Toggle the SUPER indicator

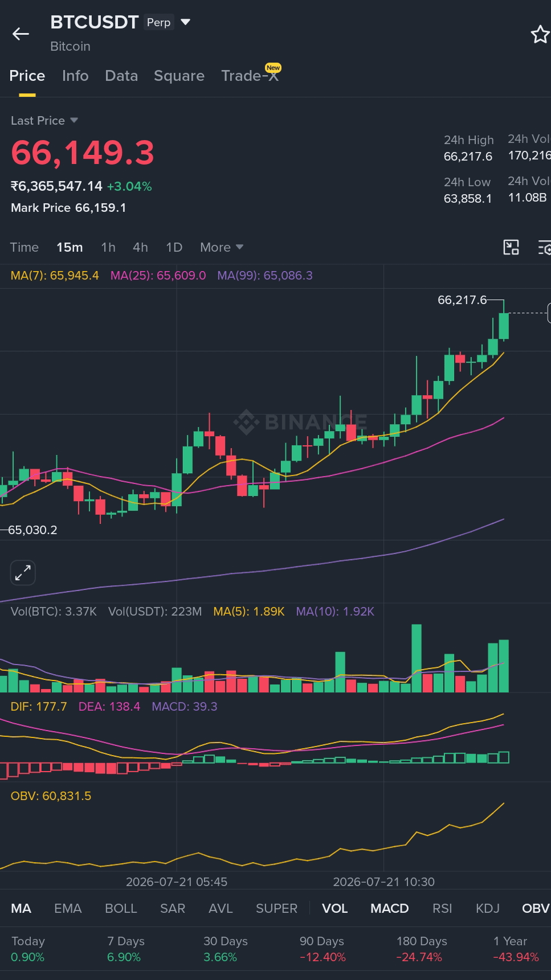(x=276, y=908)
